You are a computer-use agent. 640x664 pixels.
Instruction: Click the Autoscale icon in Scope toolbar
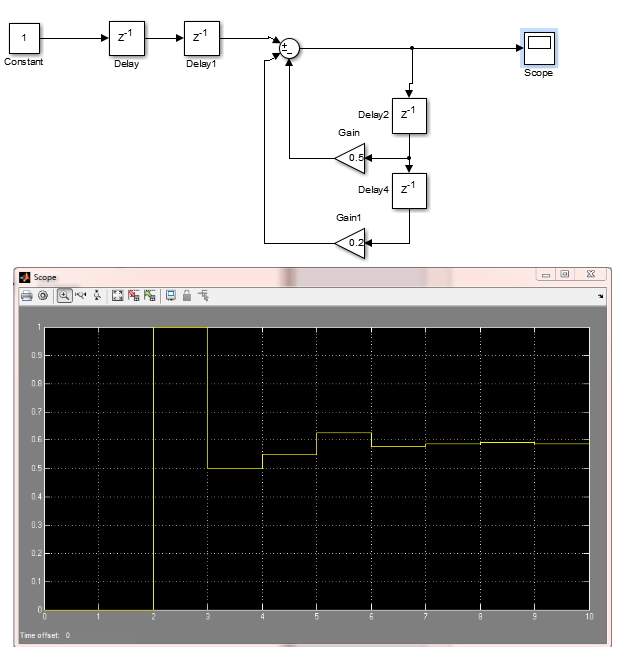tap(117, 296)
